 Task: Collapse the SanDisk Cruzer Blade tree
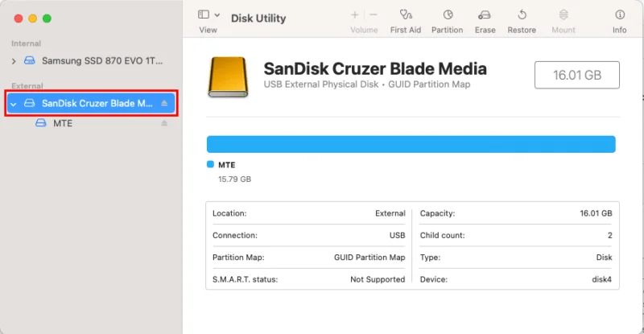(13, 104)
